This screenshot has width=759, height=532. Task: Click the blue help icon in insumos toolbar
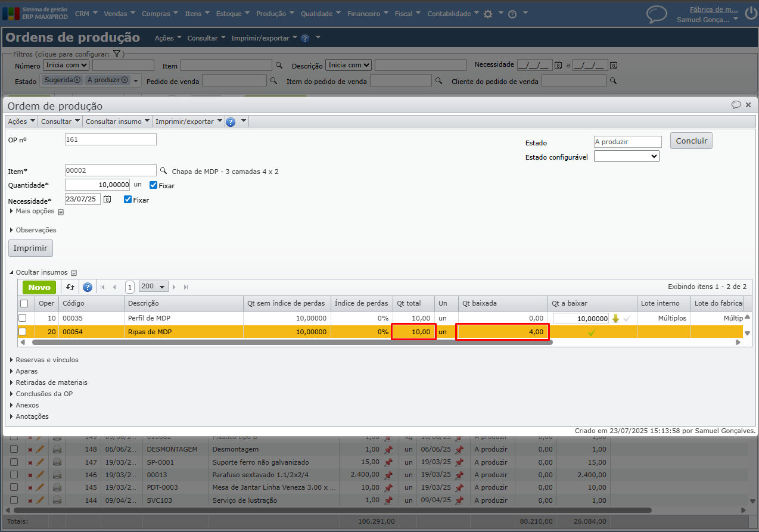(88, 287)
